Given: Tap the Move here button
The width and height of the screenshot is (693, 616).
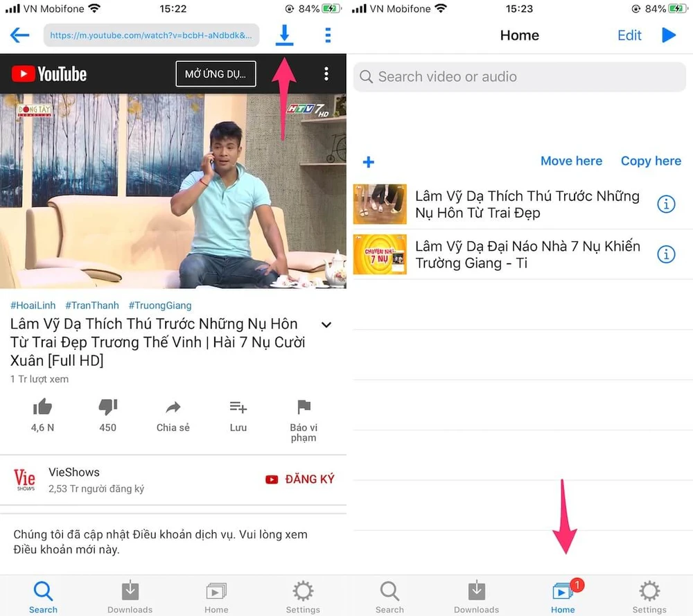Looking at the screenshot, I should coord(571,161).
